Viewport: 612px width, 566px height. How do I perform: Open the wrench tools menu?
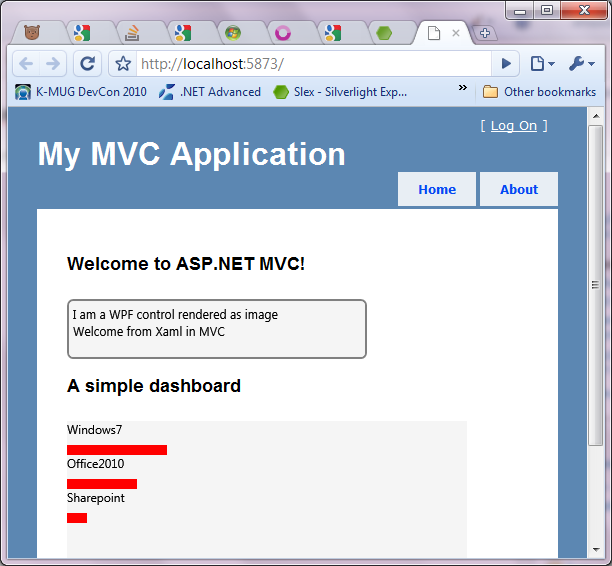pyautogui.click(x=582, y=64)
